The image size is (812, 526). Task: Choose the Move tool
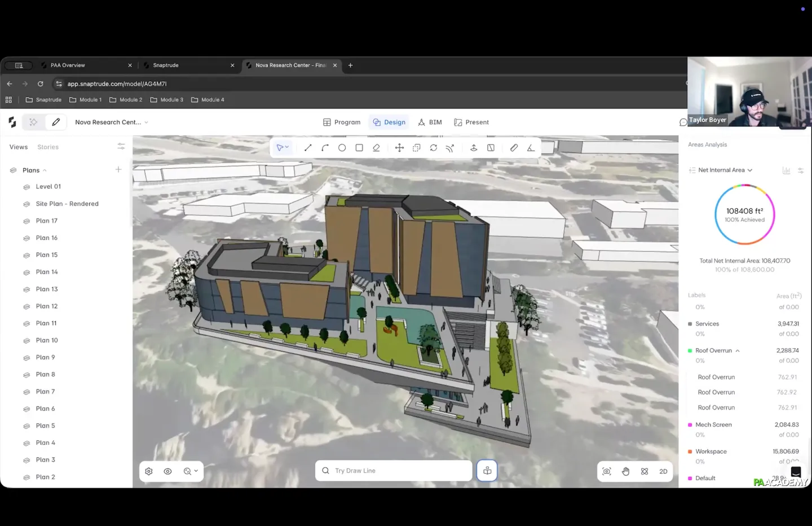(x=399, y=148)
